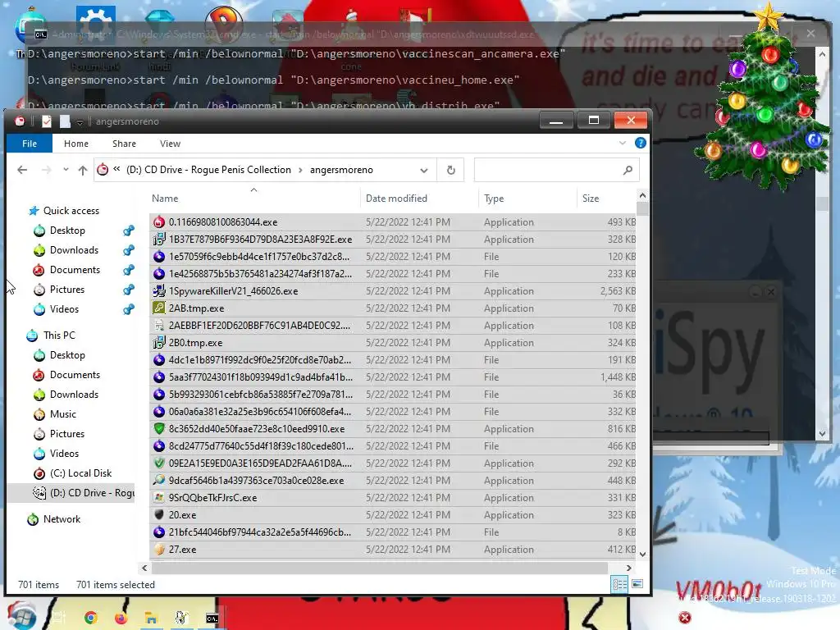Sort by Type column header
Screen dimensions: 840x630
click(x=493, y=199)
